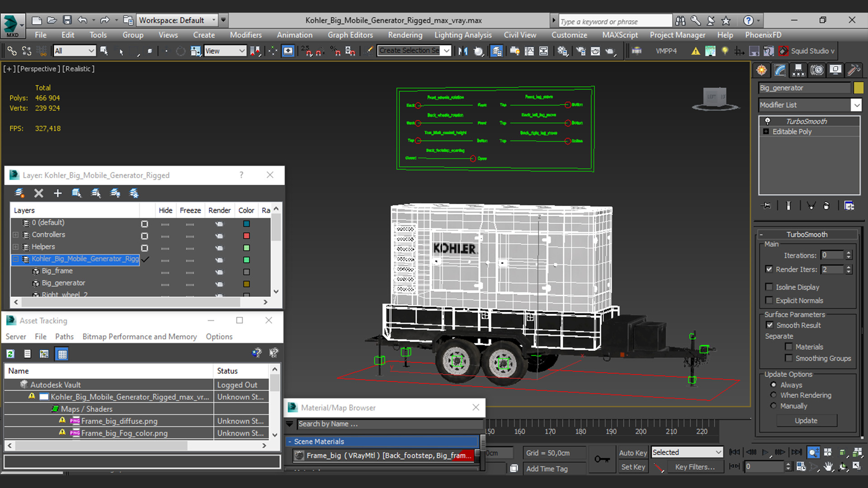Click the Remove Modifier trash icon
The width and height of the screenshot is (868, 488).
coord(826,206)
